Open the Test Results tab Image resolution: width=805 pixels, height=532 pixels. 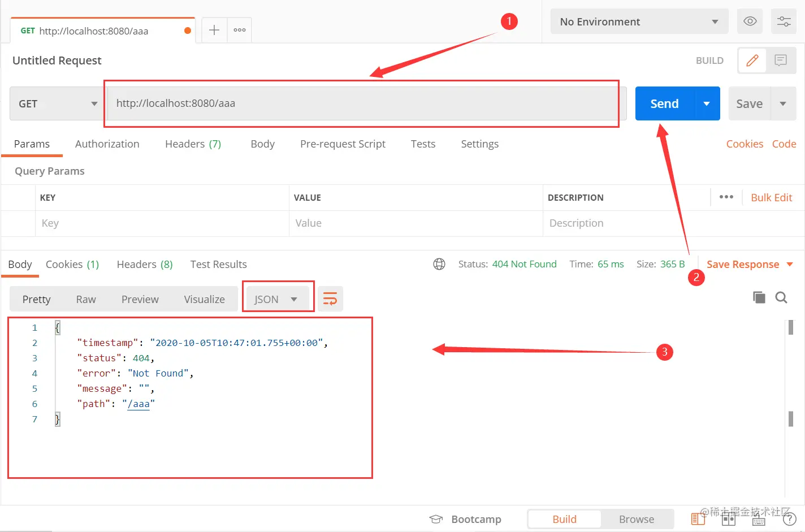218,264
